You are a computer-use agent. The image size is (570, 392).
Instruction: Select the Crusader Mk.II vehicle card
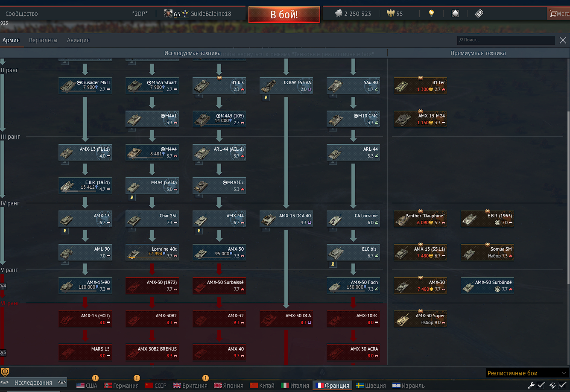tap(85, 86)
